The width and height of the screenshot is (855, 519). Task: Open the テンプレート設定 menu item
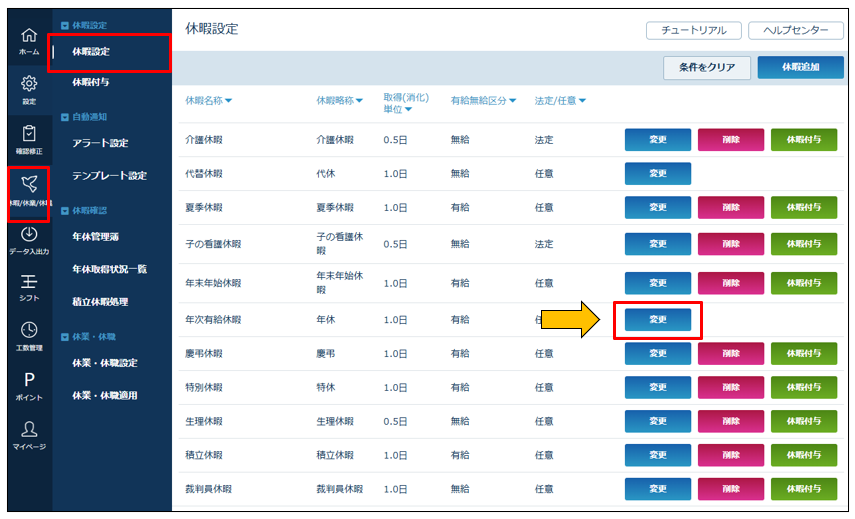pos(110,176)
